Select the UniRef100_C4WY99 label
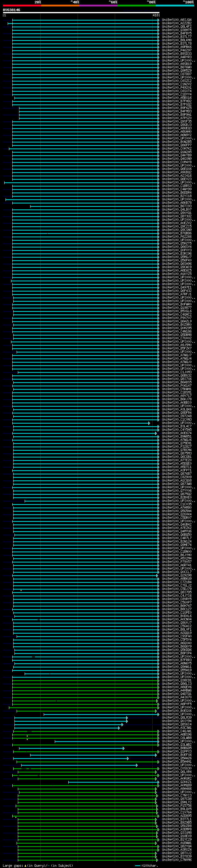 point(176,189)
